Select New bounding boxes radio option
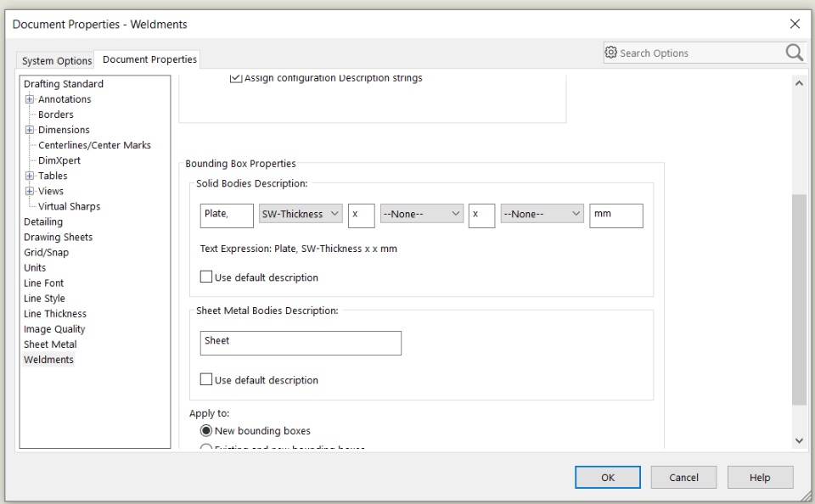 click(x=206, y=431)
